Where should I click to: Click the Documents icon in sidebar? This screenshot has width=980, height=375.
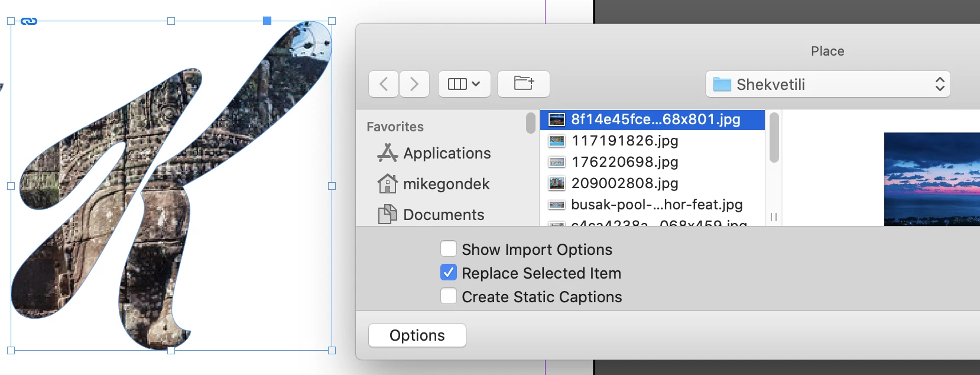pos(387,214)
